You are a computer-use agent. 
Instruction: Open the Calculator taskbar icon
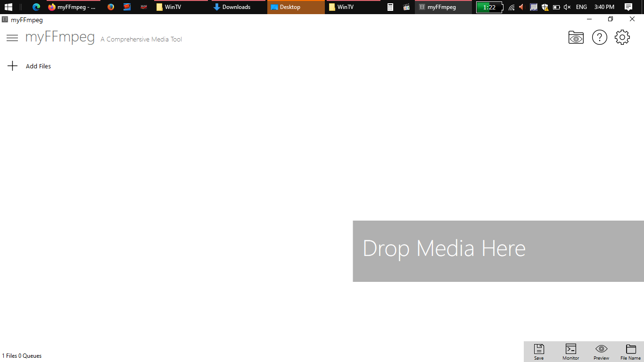point(390,7)
